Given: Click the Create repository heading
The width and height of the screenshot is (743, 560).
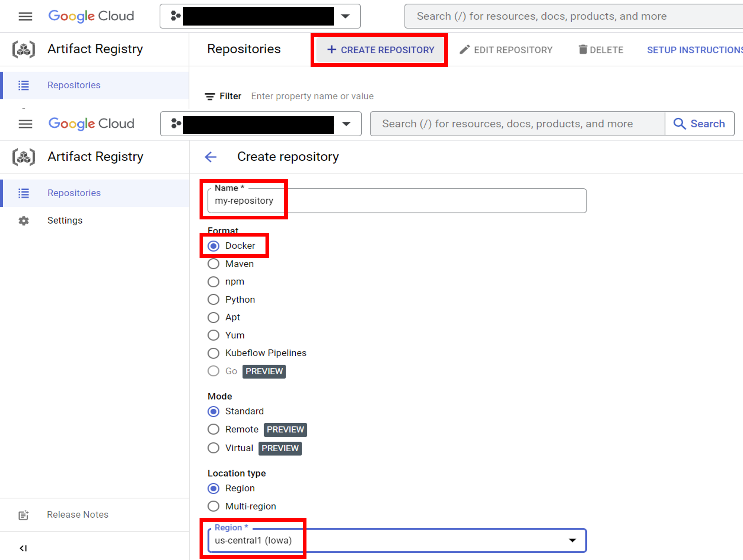Looking at the screenshot, I should point(288,157).
